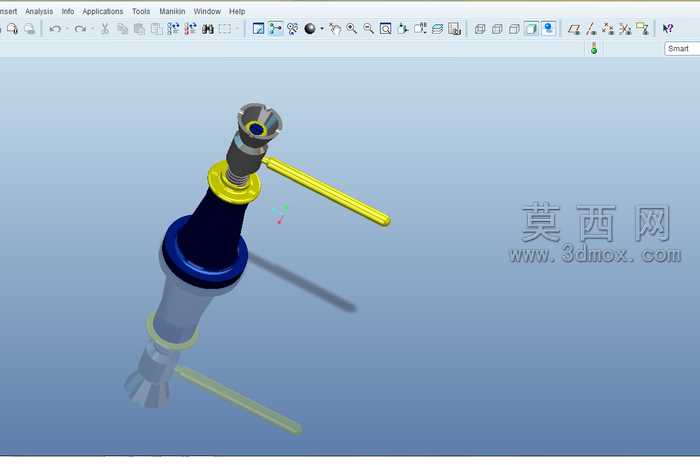Click the Refit to screen icon
This screenshot has height=465, width=700.
tap(386, 29)
